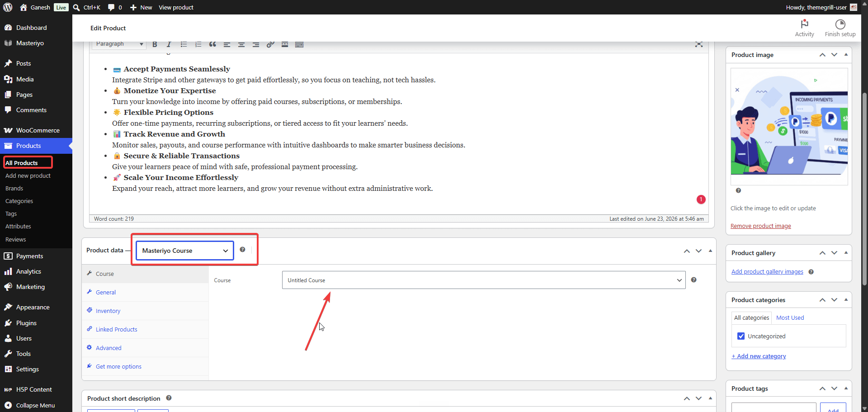868x412 pixels.
Task: Show help tip for Course field
Action: tap(693, 280)
